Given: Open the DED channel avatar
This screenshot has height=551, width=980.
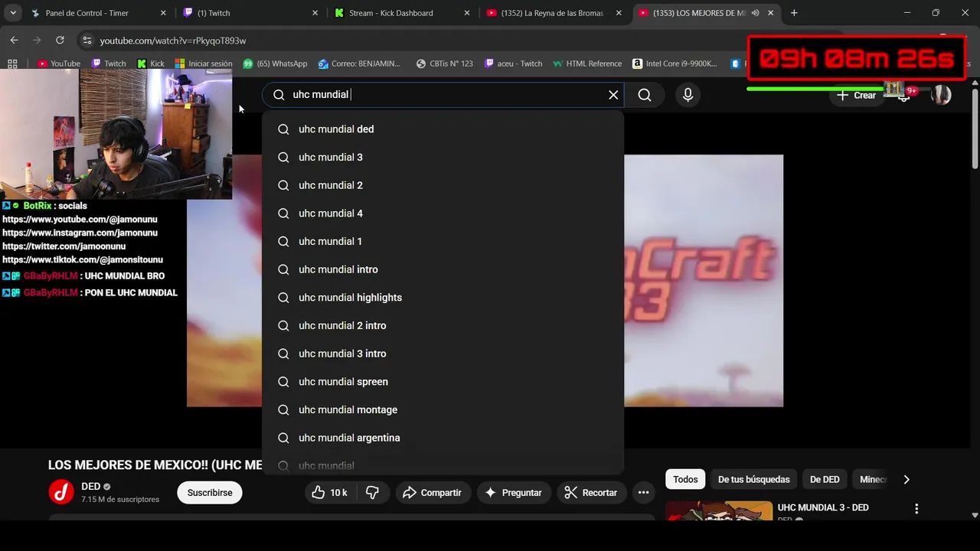Looking at the screenshot, I should coord(61,493).
